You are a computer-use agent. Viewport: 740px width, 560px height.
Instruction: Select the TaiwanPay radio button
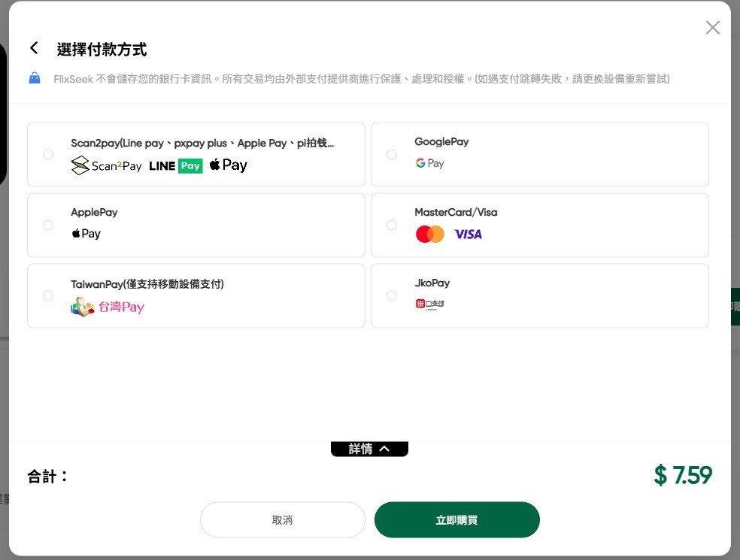coord(48,296)
